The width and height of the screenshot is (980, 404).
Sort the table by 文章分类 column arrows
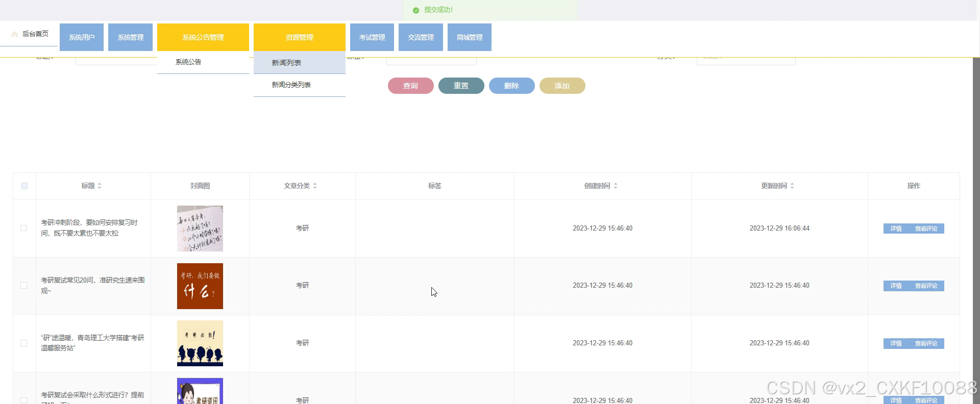click(315, 186)
